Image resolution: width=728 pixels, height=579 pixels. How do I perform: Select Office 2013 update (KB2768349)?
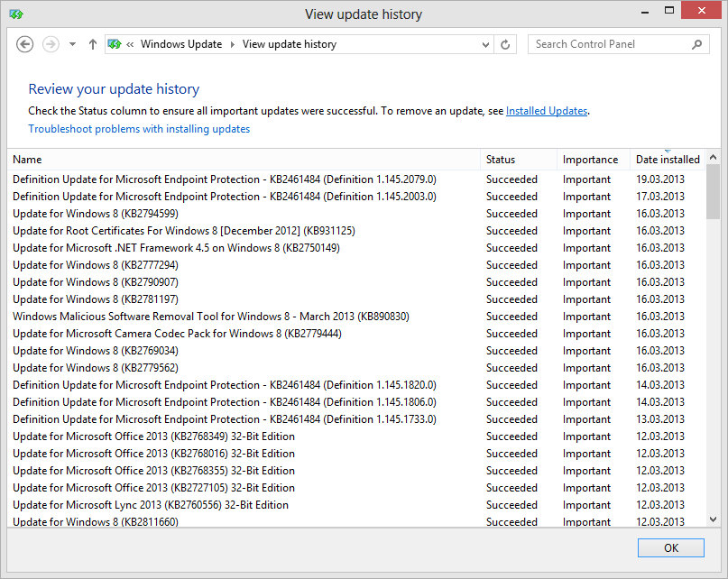[356, 437]
